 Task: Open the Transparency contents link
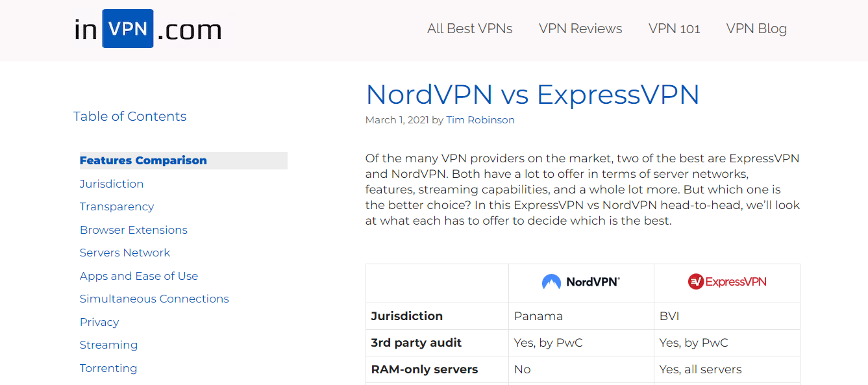pos(117,206)
